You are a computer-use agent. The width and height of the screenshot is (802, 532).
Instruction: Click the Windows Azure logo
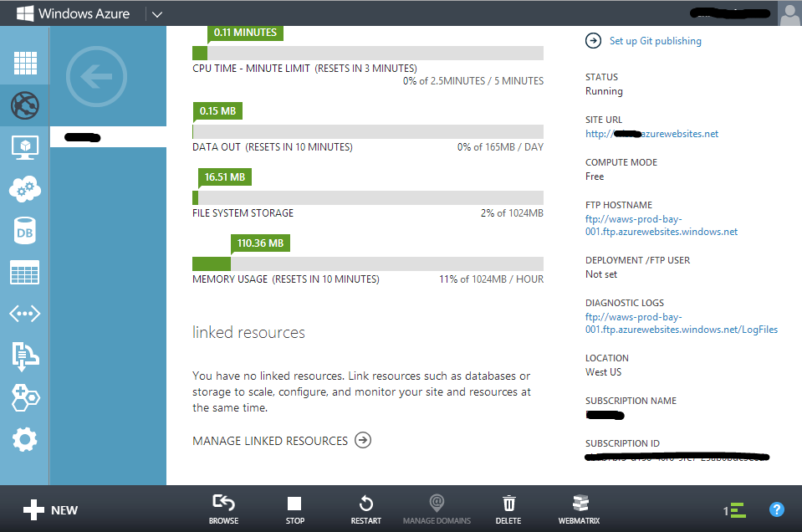(x=72, y=13)
